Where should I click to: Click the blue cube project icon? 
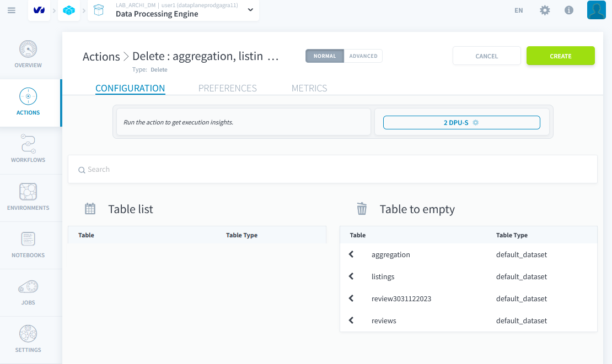click(x=69, y=10)
